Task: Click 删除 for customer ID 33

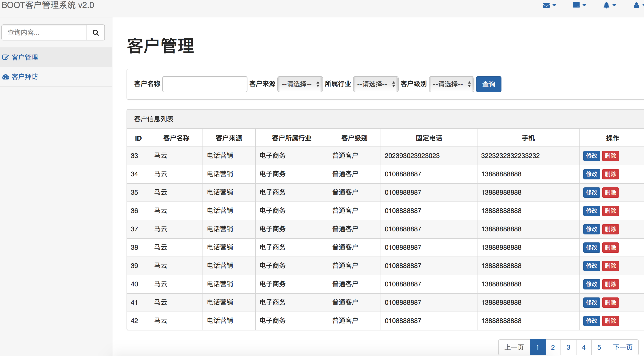Action: pos(610,156)
